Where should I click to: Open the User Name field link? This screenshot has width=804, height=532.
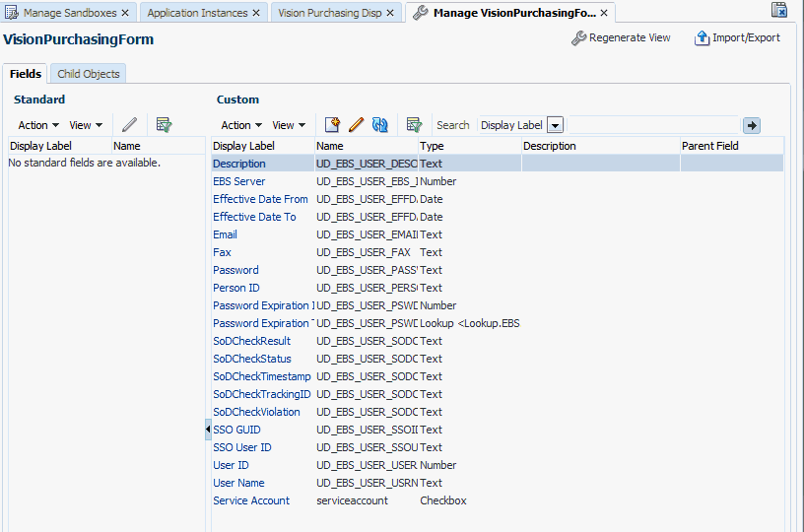[239, 483]
